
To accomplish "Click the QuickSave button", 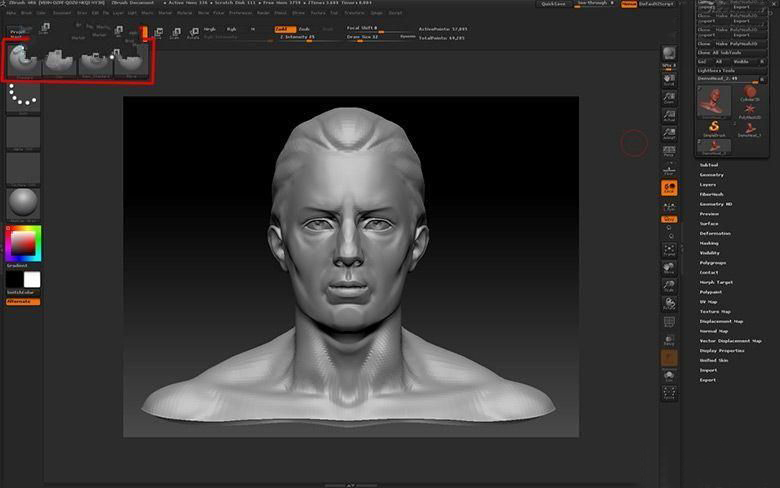I will coord(554,4).
